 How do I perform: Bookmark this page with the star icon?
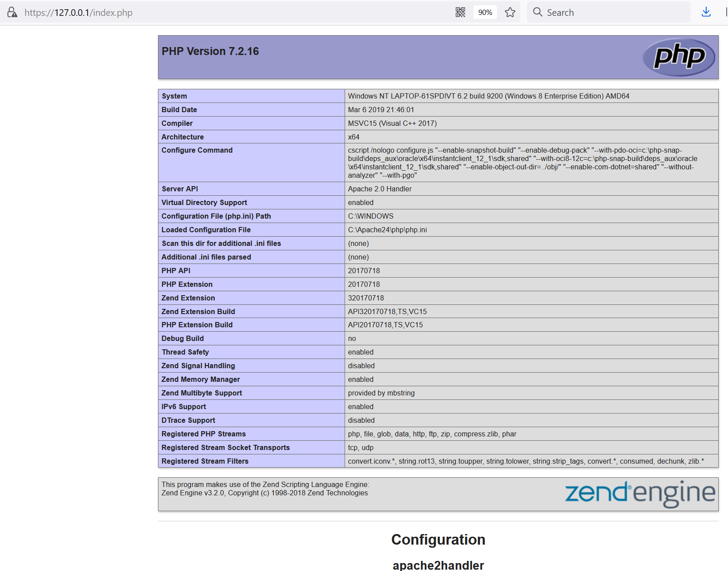(510, 12)
